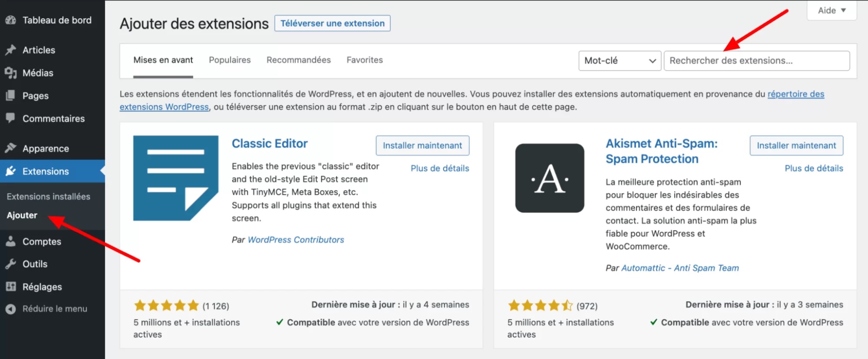
Task: Click the Outils wrench icon
Action: [11, 264]
